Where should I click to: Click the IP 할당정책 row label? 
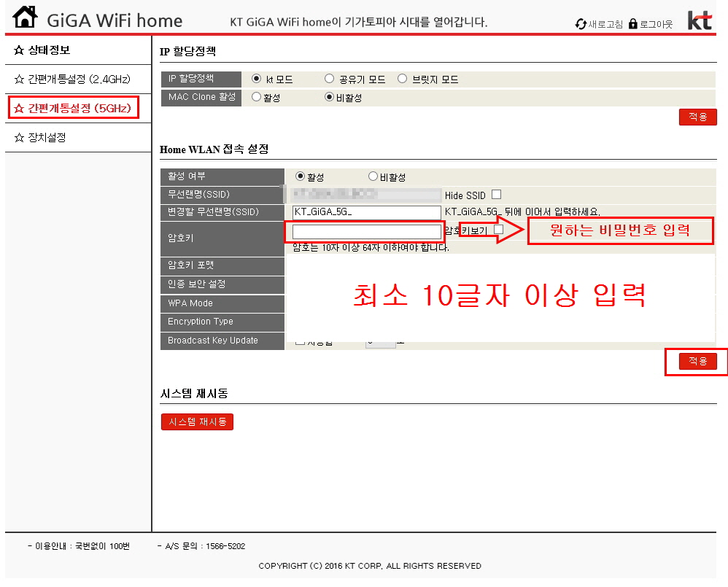pos(201,79)
